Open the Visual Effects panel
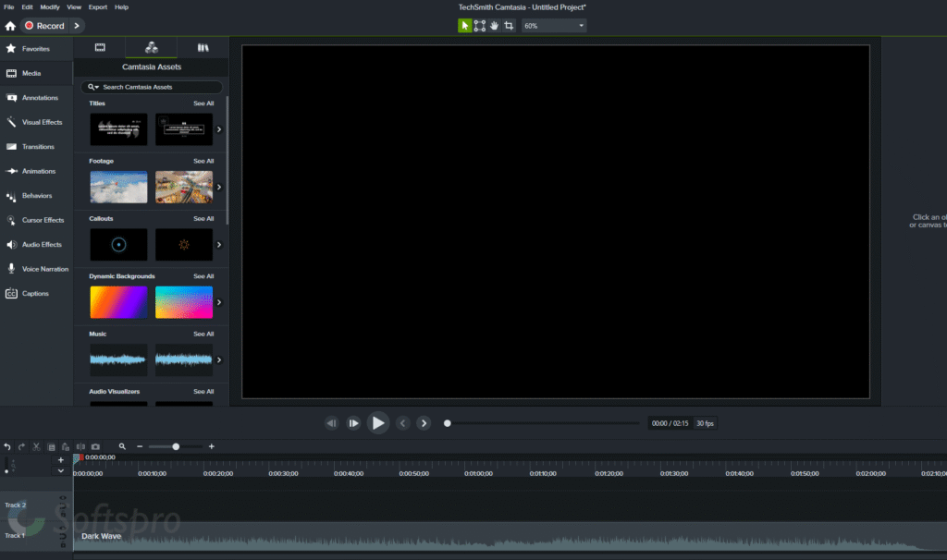The image size is (947, 560). tap(36, 122)
